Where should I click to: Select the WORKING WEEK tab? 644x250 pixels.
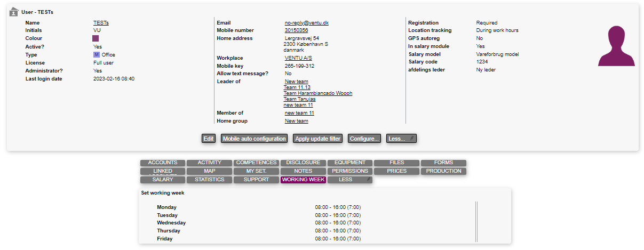pos(303,180)
